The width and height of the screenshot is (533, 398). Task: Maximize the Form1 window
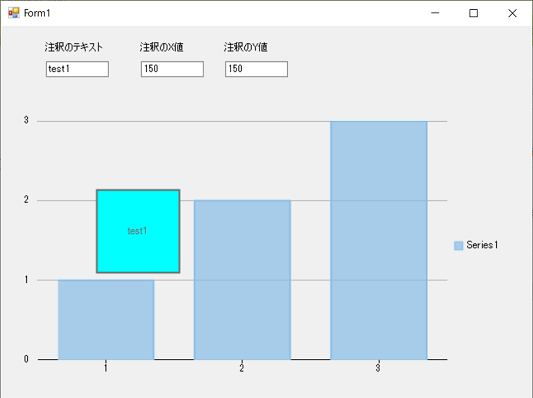[474, 13]
